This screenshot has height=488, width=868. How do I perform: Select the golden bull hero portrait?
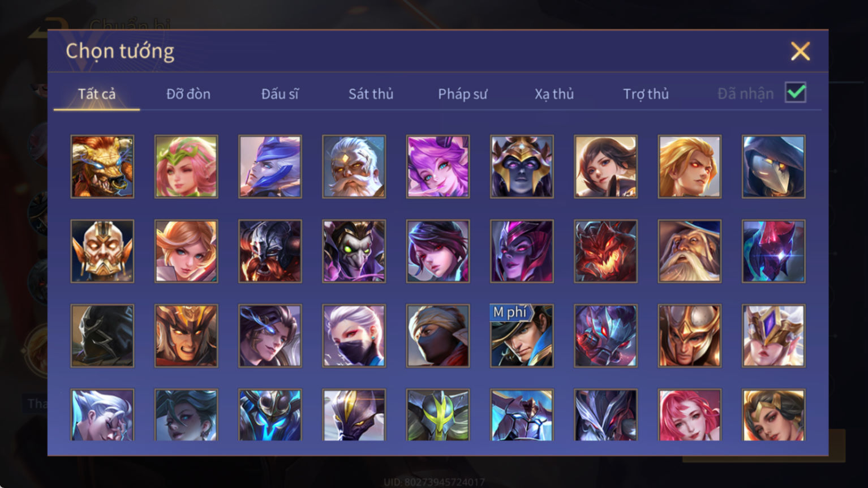tap(102, 166)
